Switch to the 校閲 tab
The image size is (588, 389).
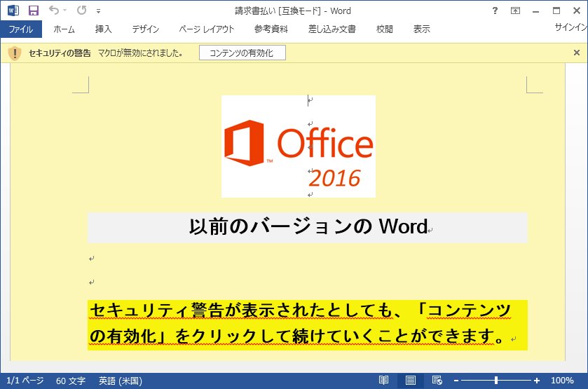(x=384, y=29)
